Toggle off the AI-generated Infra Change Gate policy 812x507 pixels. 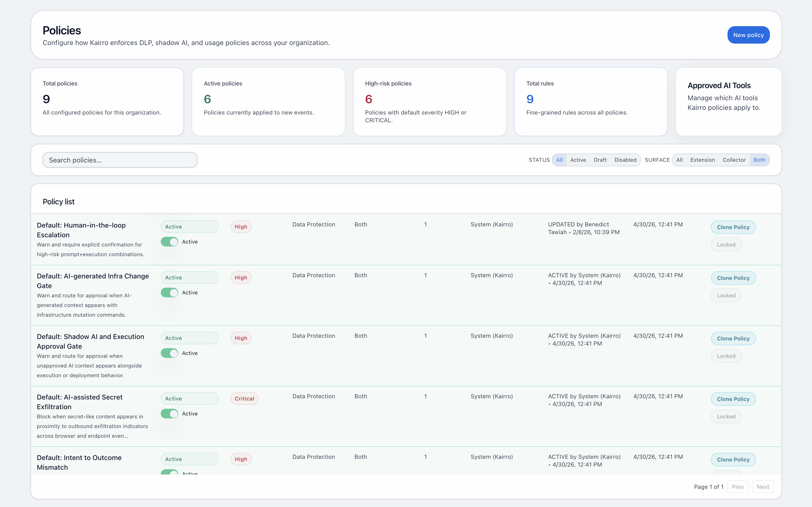click(x=169, y=292)
